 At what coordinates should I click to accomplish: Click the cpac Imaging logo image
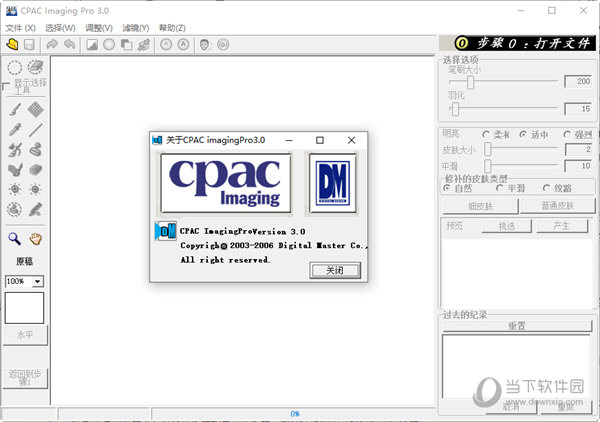pos(226,183)
